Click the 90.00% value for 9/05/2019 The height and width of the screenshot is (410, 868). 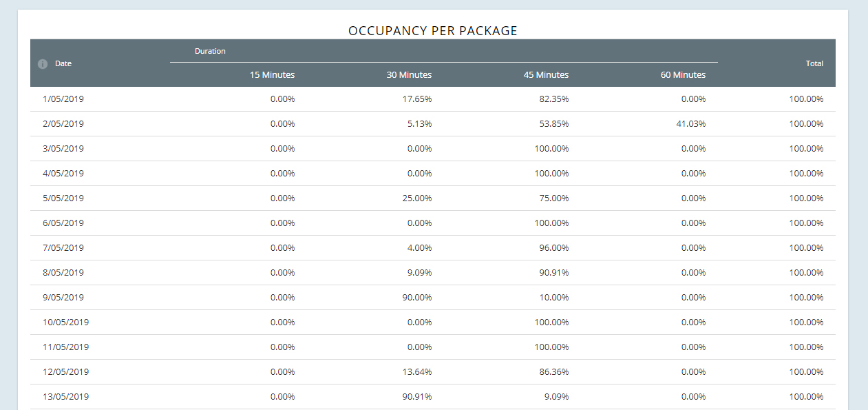pyautogui.click(x=418, y=298)
